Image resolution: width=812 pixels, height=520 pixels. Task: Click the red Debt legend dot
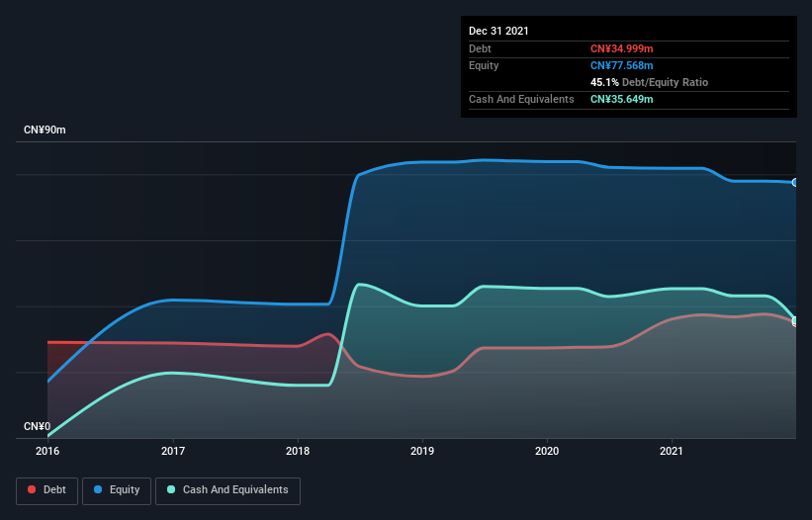click(x=32, y=489)
